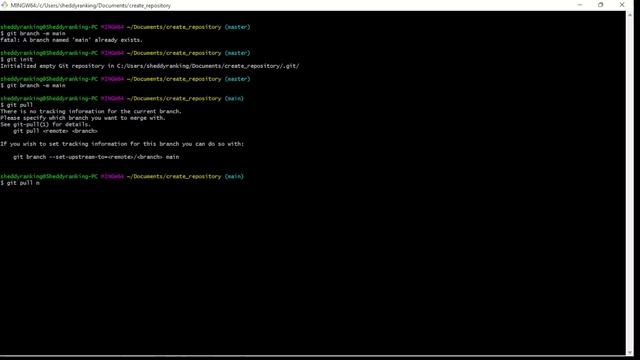Viewport: 640px width, 360px height.
Task: Click the "git pull <remote> <branch>" hint line
Action: (x=56, y=131)
